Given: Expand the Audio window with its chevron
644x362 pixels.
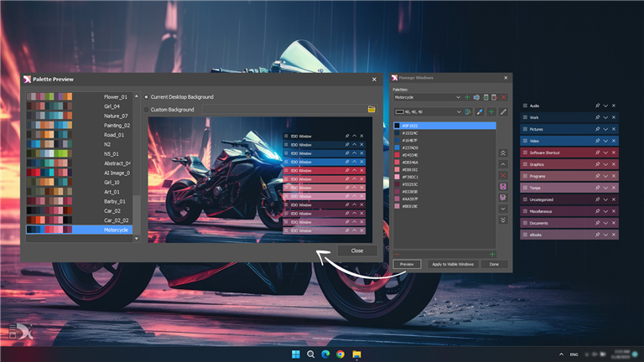Looking at the screenshot, I should click(x=605, y=106).
